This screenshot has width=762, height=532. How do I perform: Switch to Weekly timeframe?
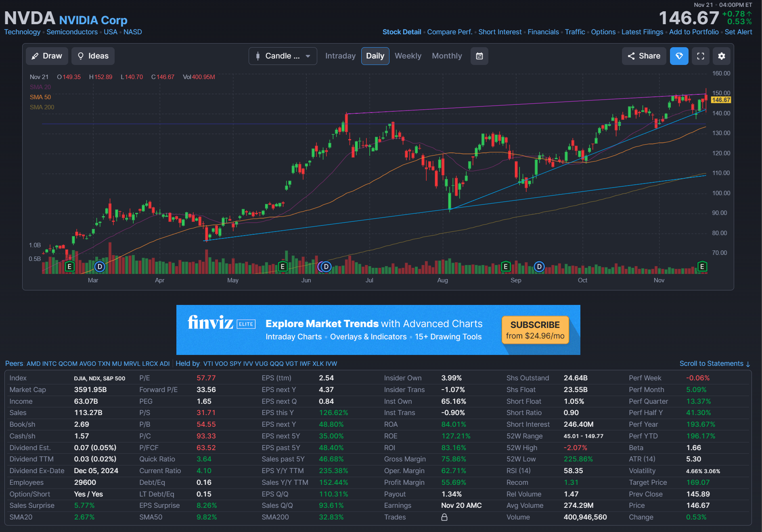(x=408, y=56)
